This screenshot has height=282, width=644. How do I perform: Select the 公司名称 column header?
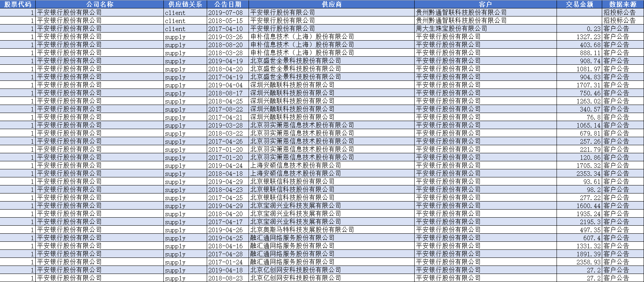click(100, 4)
